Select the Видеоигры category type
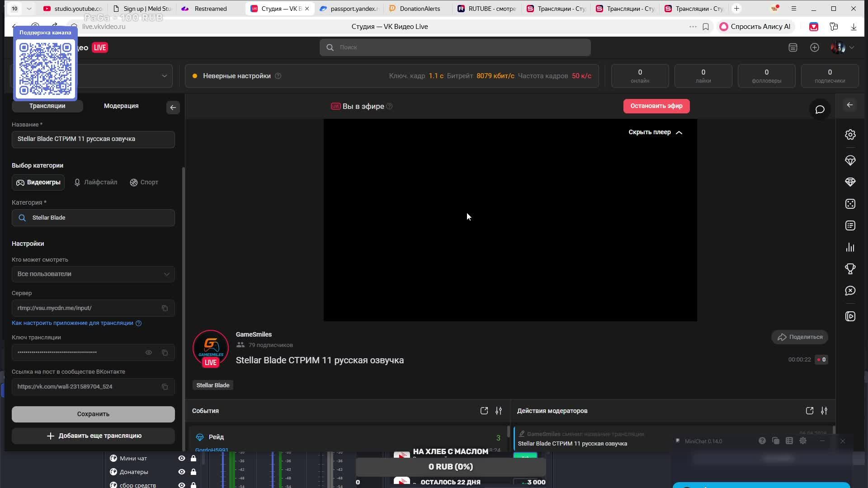This screenshot has height=488, width=868. coord(38,183)
